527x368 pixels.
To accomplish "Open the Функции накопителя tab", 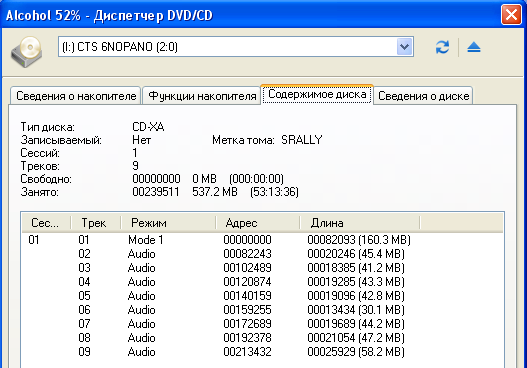I will 202,96.
